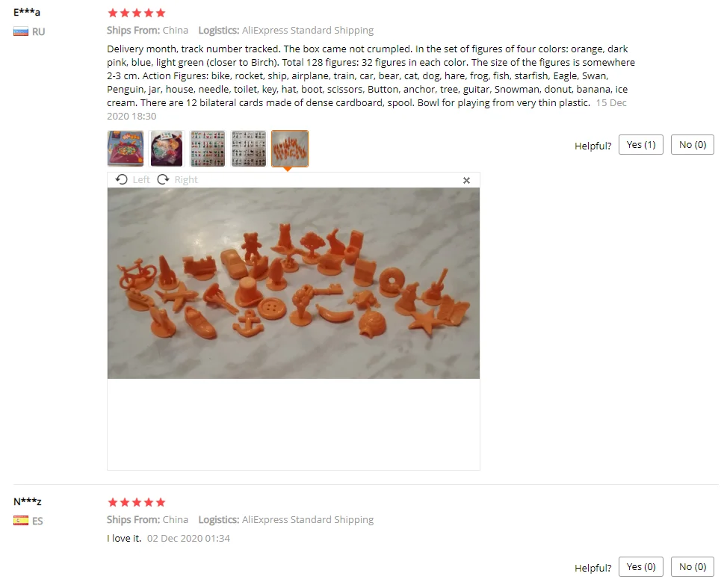
Task: Open the fourth thumbnail of gray figures
Action: 249,149
